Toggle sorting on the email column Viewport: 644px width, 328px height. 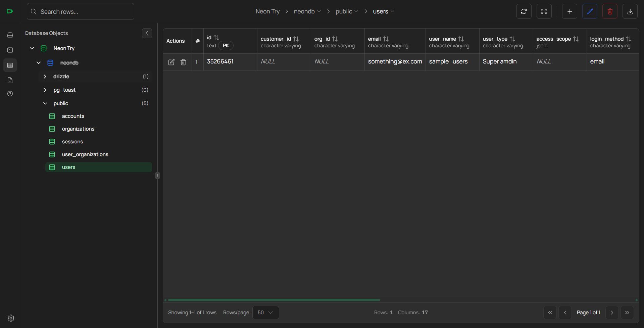click(385, 39)
